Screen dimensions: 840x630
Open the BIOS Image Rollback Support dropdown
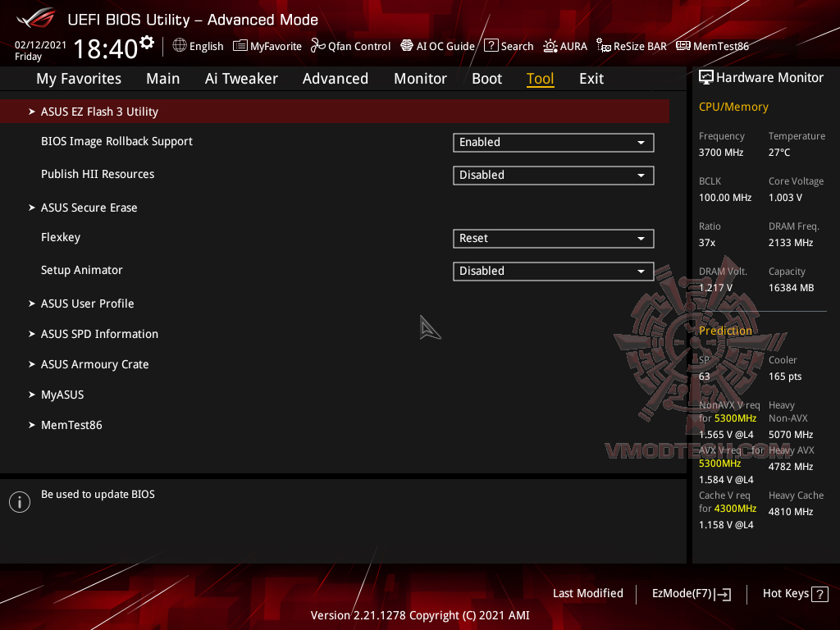tap(553, 142)
